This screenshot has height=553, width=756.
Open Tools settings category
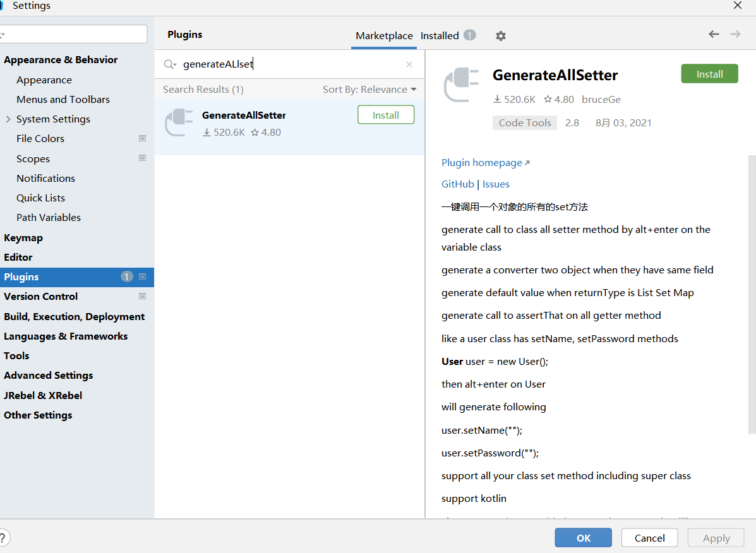point(16,355)
